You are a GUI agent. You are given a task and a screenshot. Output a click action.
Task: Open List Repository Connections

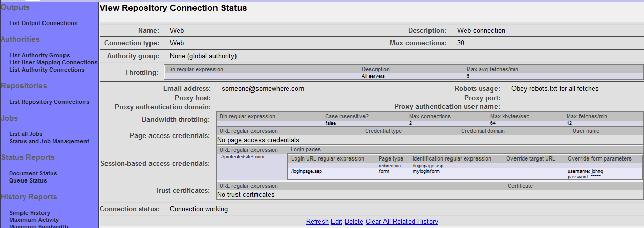49,102
